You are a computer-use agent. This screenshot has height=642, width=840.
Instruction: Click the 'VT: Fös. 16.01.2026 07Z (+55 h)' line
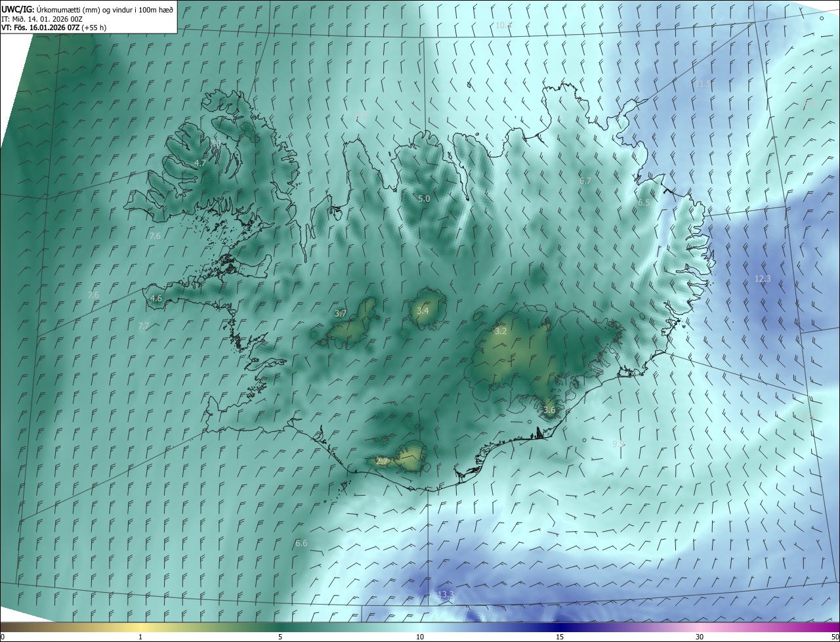[x=54, y=28]
